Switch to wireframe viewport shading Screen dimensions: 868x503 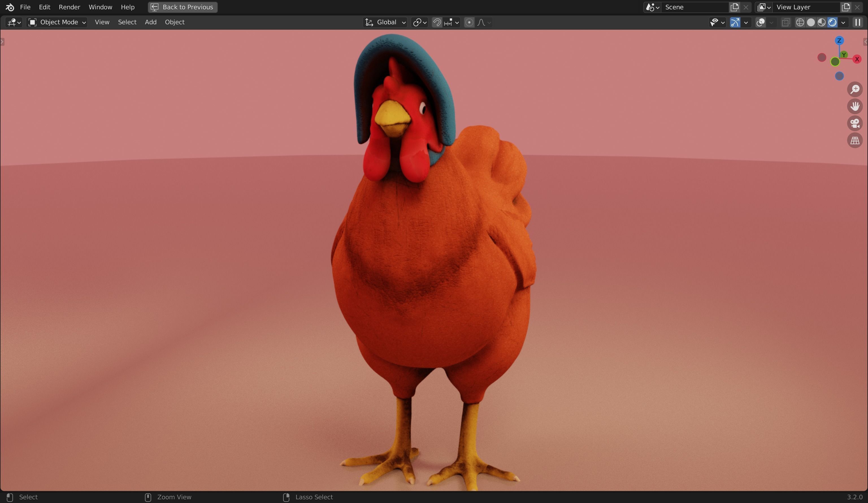click(x=800, y=22)
